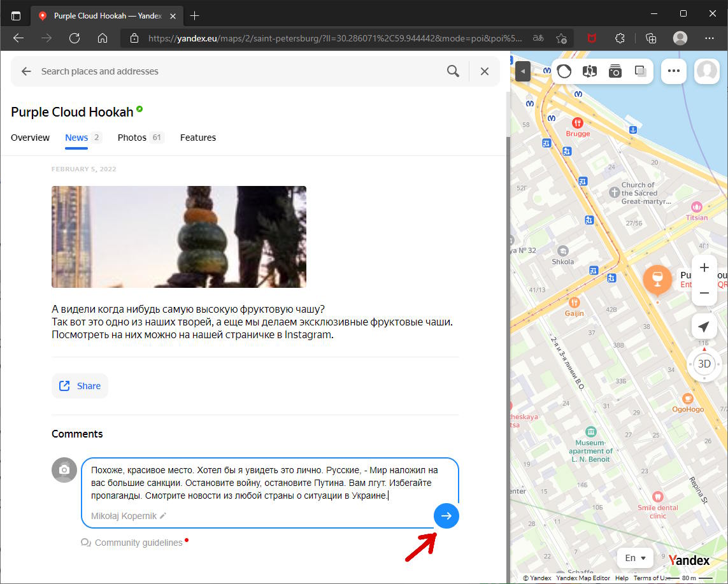Open the Yandex Map Editor link
728x584 pixels.
click(583, 578)
